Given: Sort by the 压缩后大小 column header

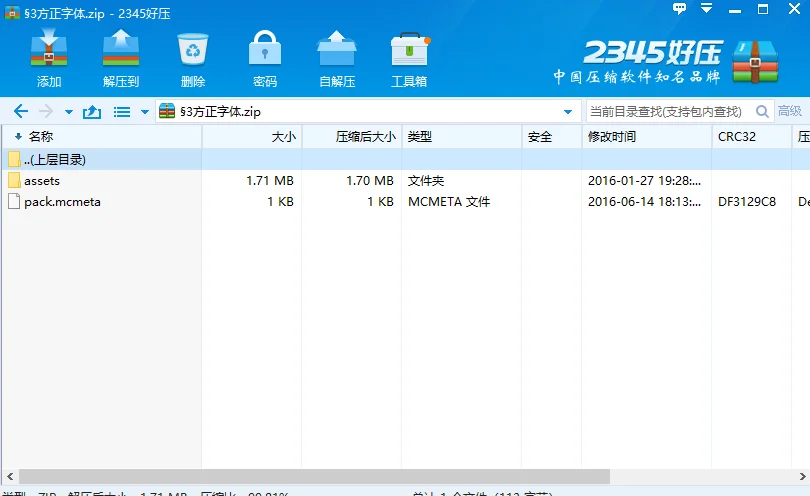Looking at the screenshot, I should tap(352, 137).
